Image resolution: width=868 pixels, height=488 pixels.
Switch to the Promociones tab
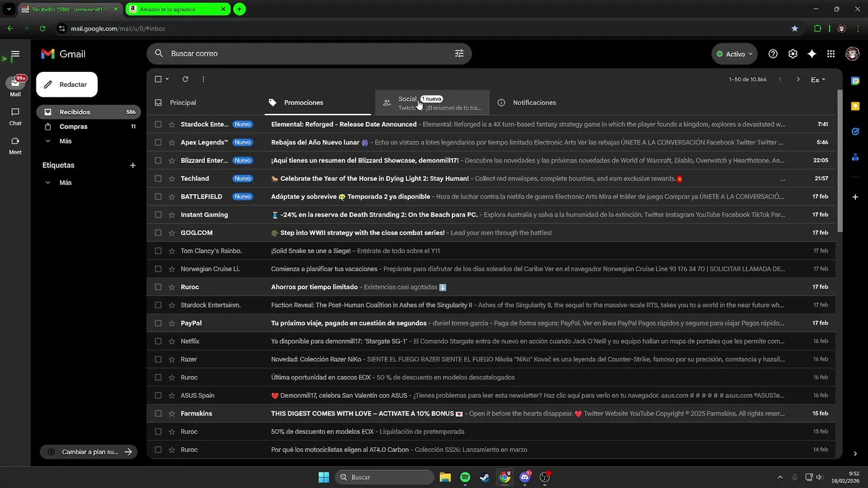319,103
